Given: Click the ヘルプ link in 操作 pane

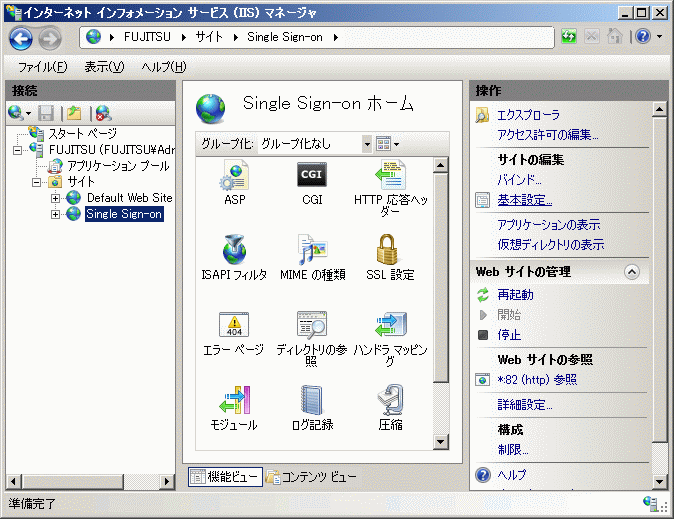Looking at the screenshot, I should [x=512, y=475].
